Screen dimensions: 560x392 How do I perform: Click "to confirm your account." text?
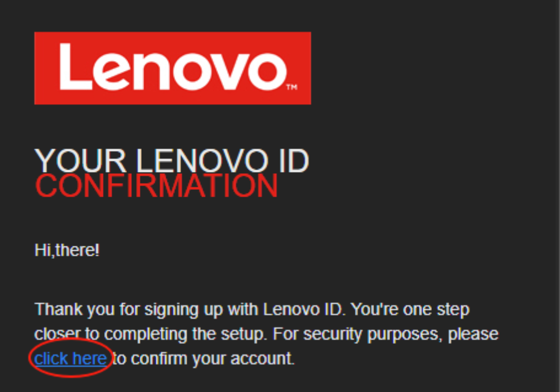pyautogui.click(x=203, y=359)
